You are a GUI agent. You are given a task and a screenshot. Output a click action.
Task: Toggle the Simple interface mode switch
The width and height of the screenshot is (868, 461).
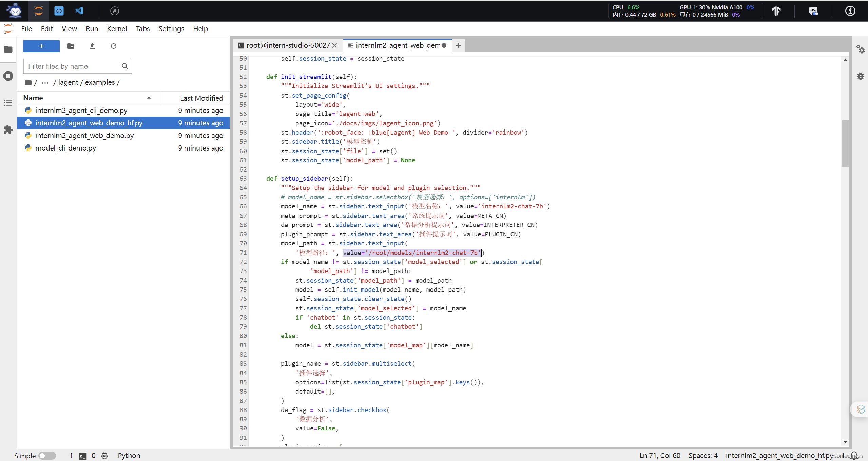[45, 455]
